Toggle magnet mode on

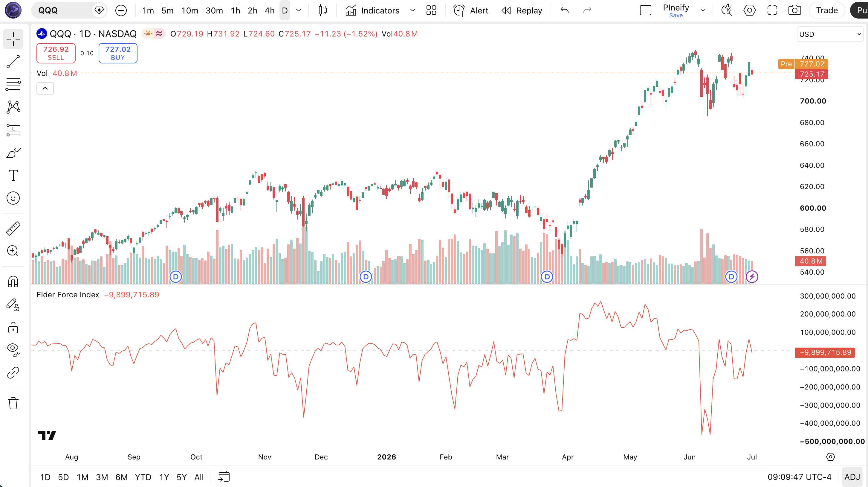click(13, 281)
